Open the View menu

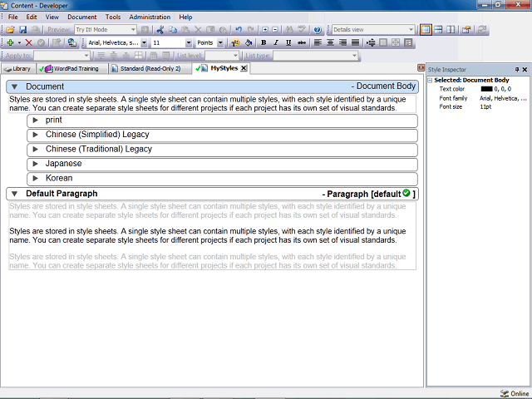52,17
